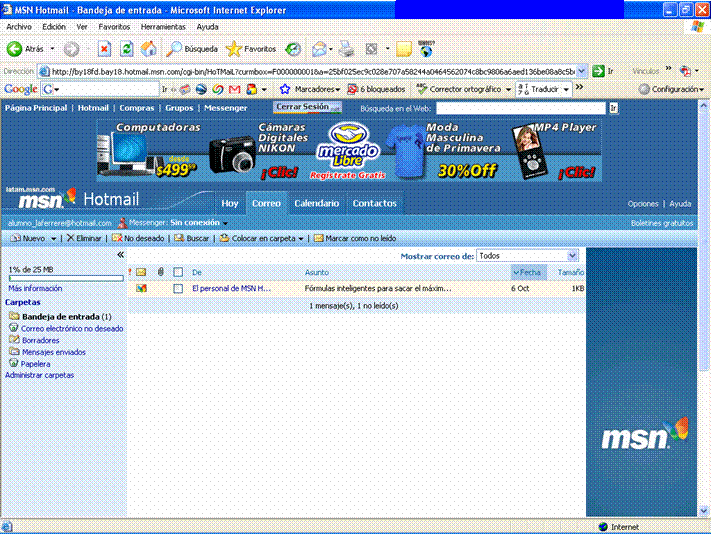Click the Cerrar Sesión button
The width and height of the screenshot is (711, 534).
tap(307, 107)
